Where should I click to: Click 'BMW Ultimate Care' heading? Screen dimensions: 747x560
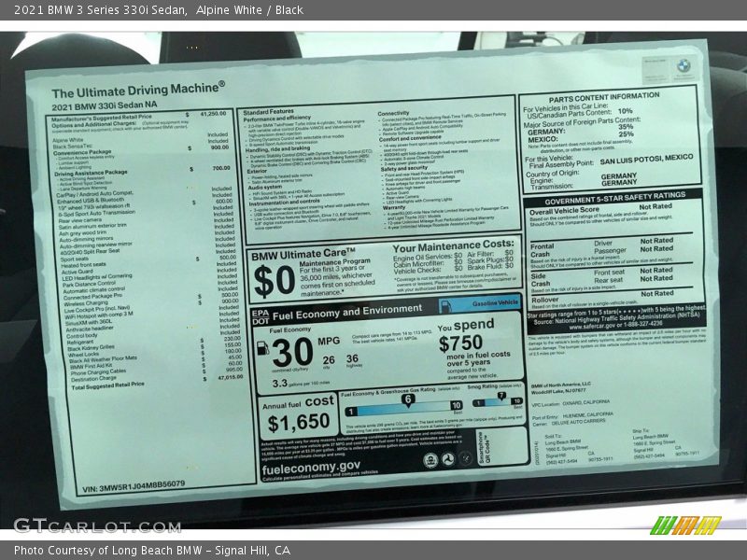[x=303, y=255]
